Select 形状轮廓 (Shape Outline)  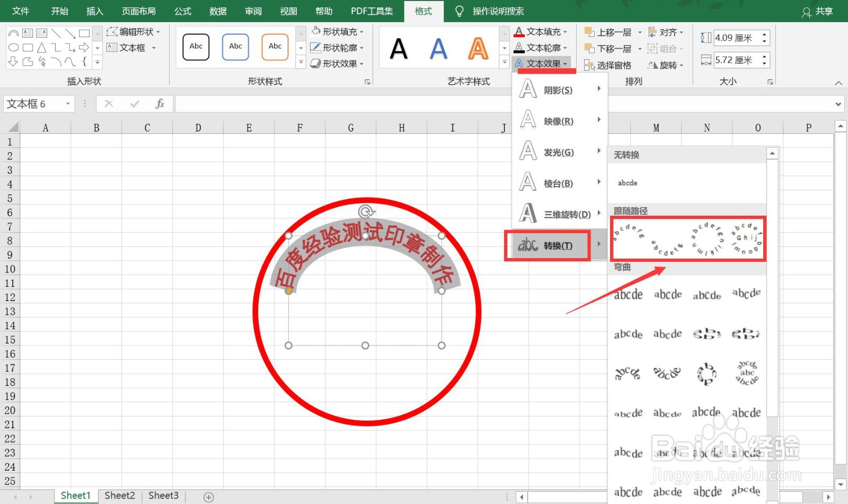[338, 48]
